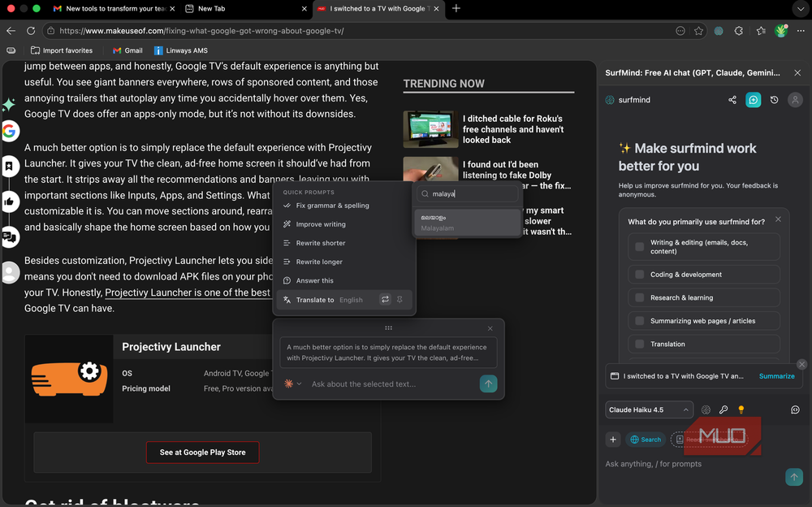Open surfmind chat history clock icon
812x507 pixels.
point(774,100)
